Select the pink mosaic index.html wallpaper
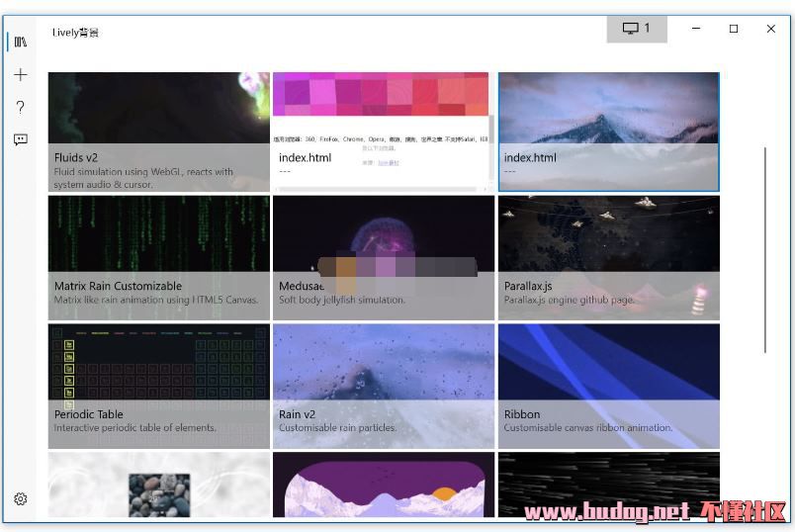Viewport: 795px width, 532px height. click(383, 131)
